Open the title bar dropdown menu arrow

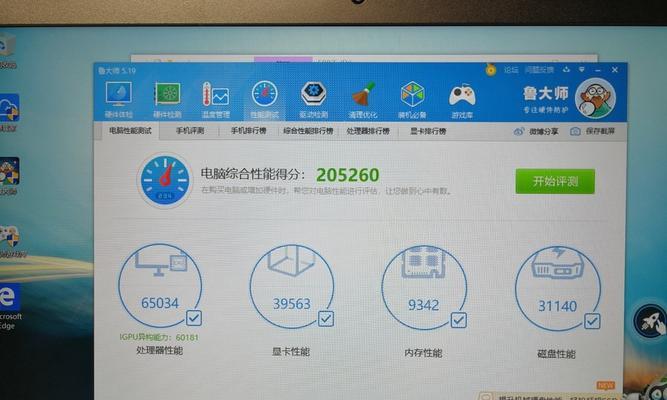[x=581, y=69]
